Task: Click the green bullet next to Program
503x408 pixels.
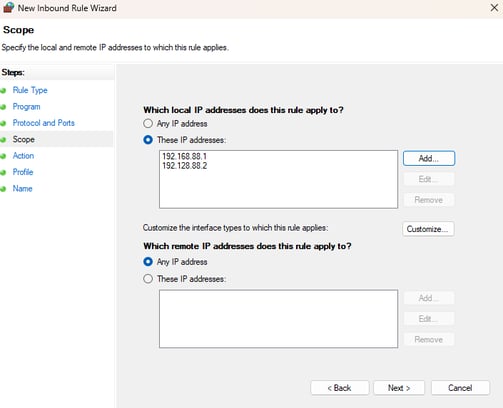Action: (x=3, y=107)
